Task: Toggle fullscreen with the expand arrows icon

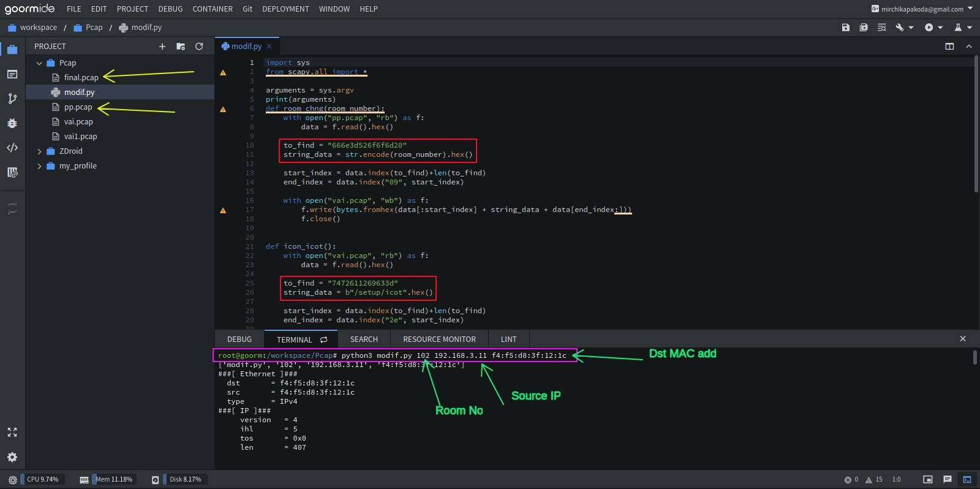Action: 12,432
